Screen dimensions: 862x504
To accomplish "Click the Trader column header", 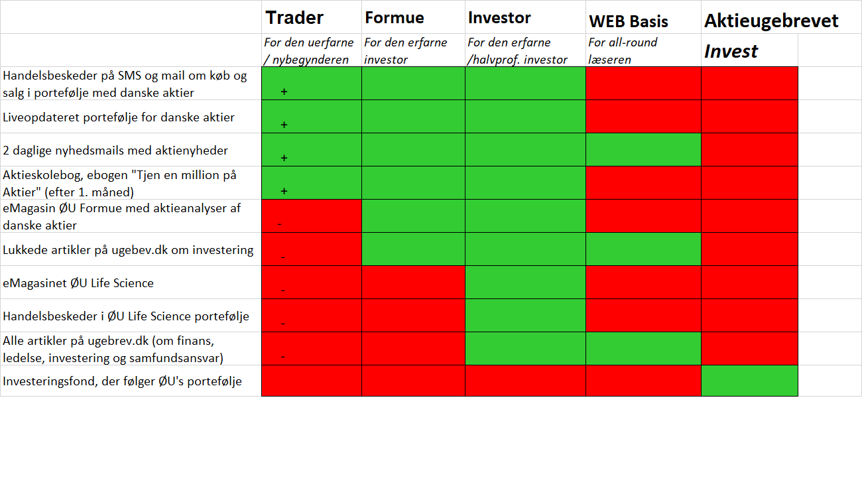I will pyautogui.click(x=294, y=17).
